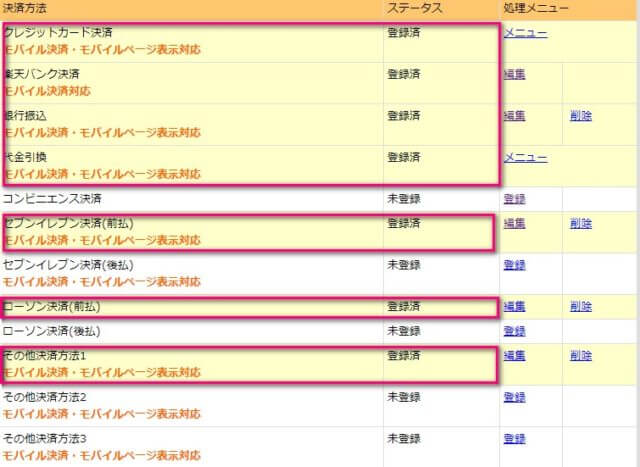
Task: Click 登録 for その他決済方法3
Action: 514,439
